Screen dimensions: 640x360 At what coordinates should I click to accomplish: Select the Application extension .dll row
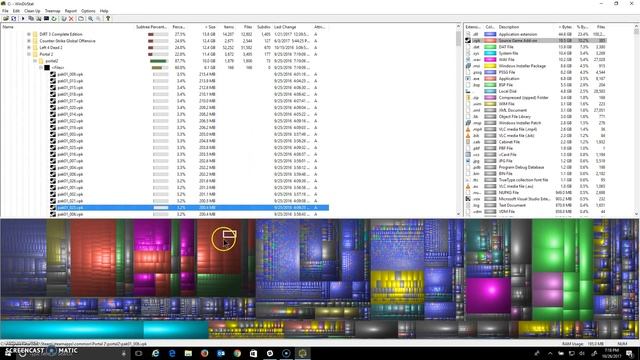(536, 34)
